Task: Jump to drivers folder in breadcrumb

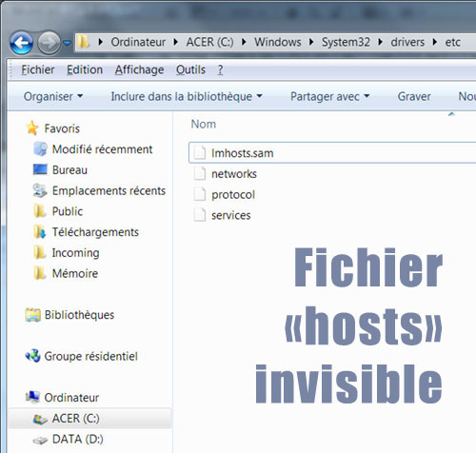Action: click(407, 42)
